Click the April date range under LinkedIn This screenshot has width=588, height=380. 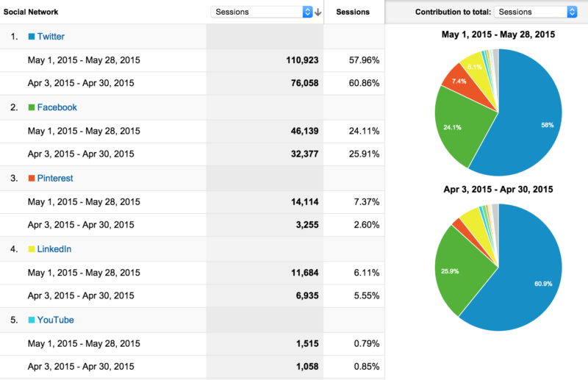click(81, 295)
